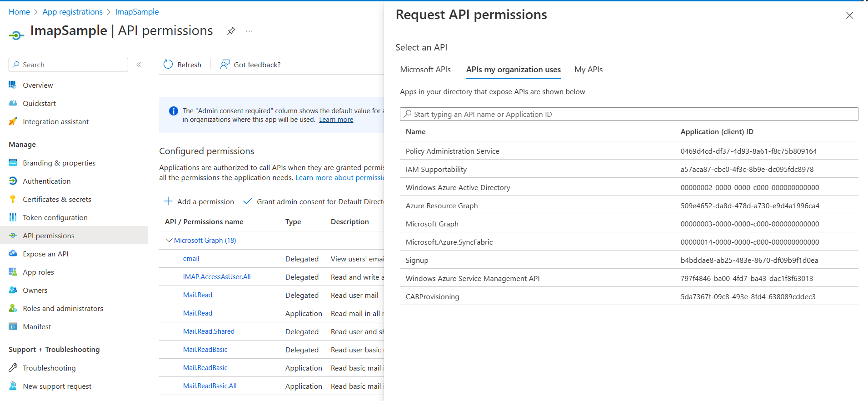Close the Request API permissions panel
The width and height of the screenshot is (868, 401).
click(x=849, y=15)
